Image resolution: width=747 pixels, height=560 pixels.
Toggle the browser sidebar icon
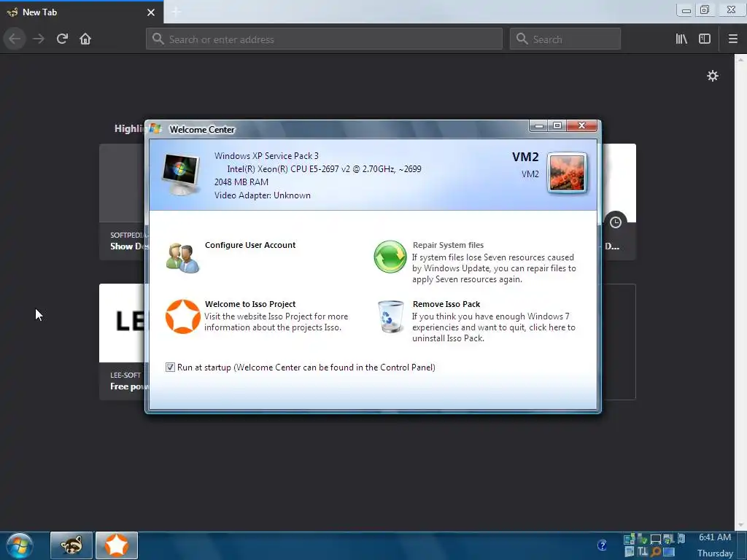click(x=705, y=39)
